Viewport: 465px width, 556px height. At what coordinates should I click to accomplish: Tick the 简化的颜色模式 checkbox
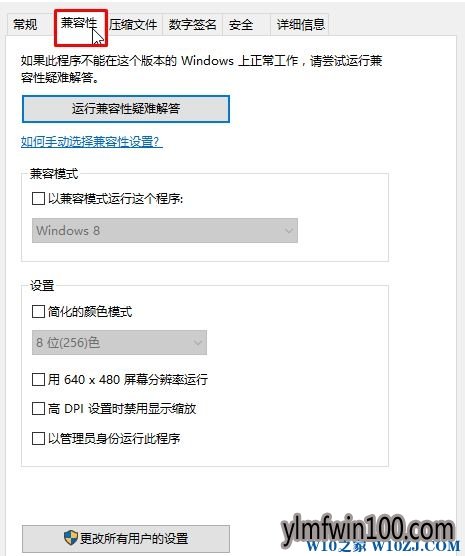click(x=38, y=312)
